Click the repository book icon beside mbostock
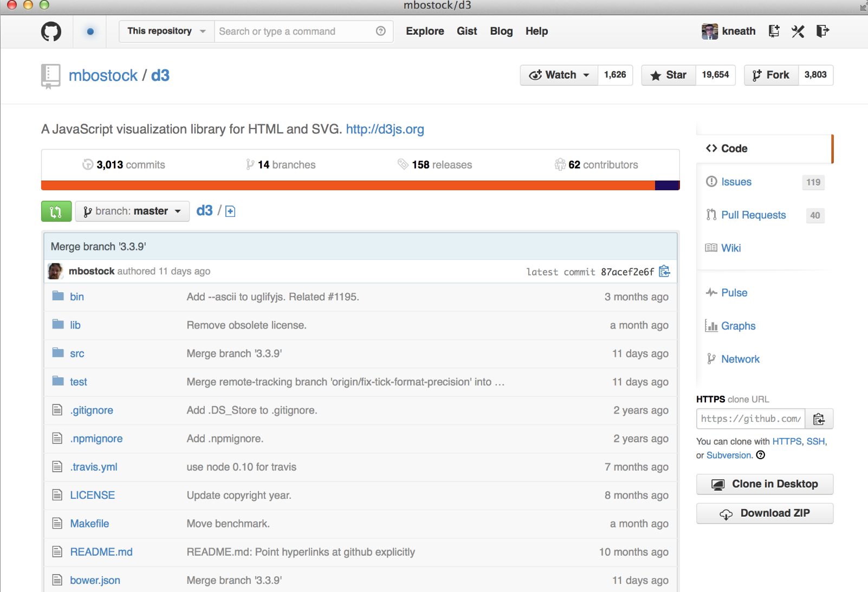This screenshot has height=592, width=868. coord(50,76)
